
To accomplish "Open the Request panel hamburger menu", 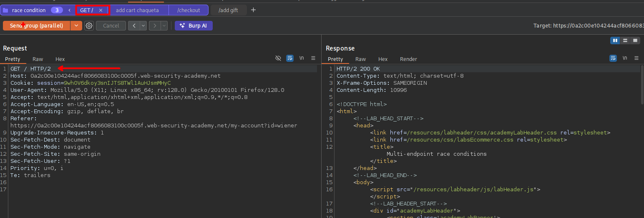I will [x=313, y=58].
